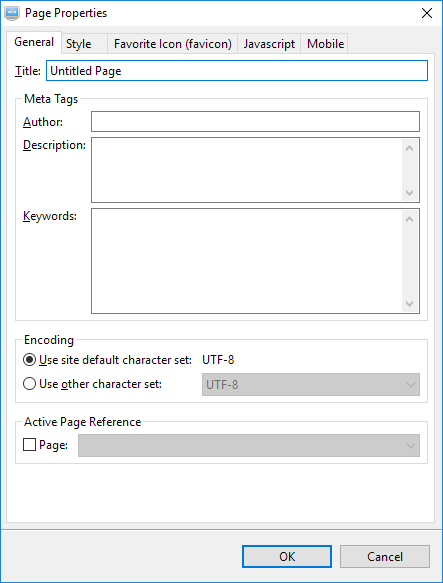Open the UTF-8 character set dropdown

click(x=311, y=384)
